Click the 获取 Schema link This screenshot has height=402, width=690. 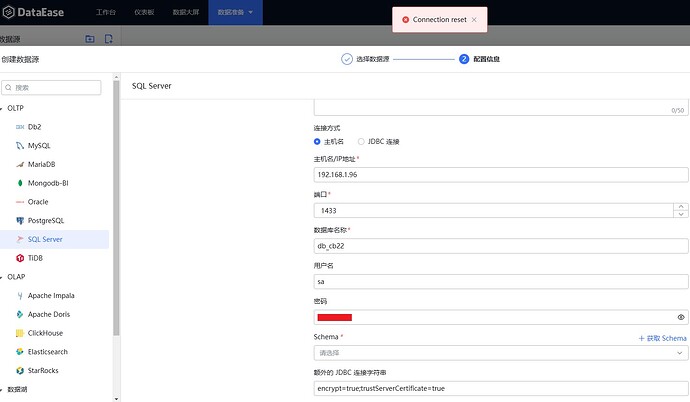click(662, 338)
